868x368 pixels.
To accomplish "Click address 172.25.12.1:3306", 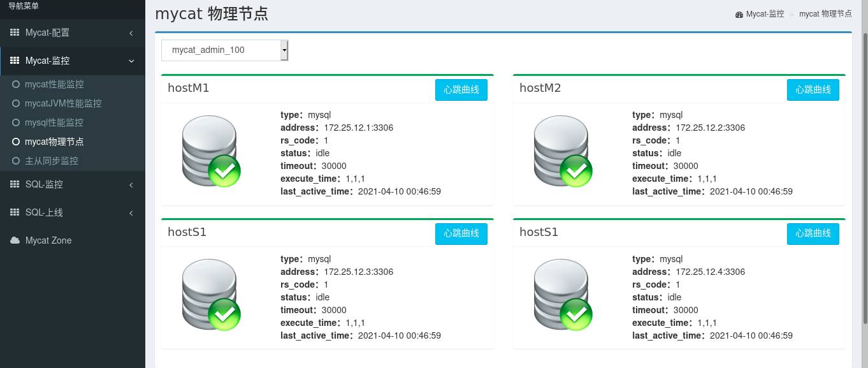I will coord(359,128).
